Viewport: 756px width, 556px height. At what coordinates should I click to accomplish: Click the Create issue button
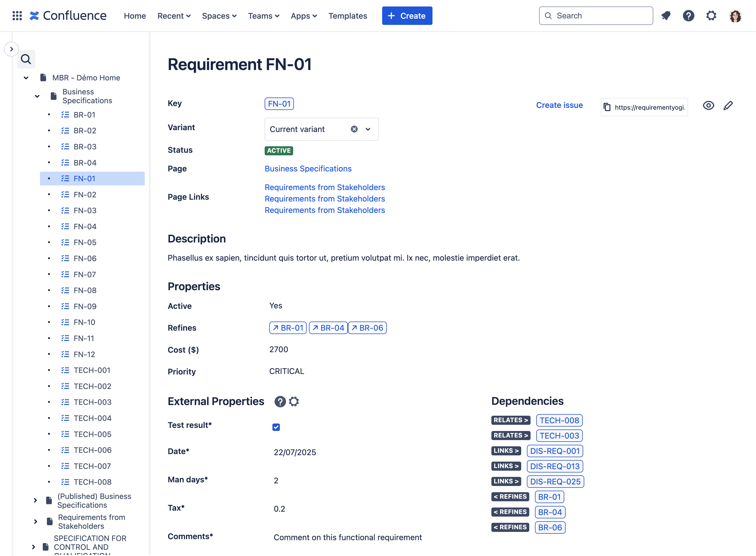[x=559, y=105]
